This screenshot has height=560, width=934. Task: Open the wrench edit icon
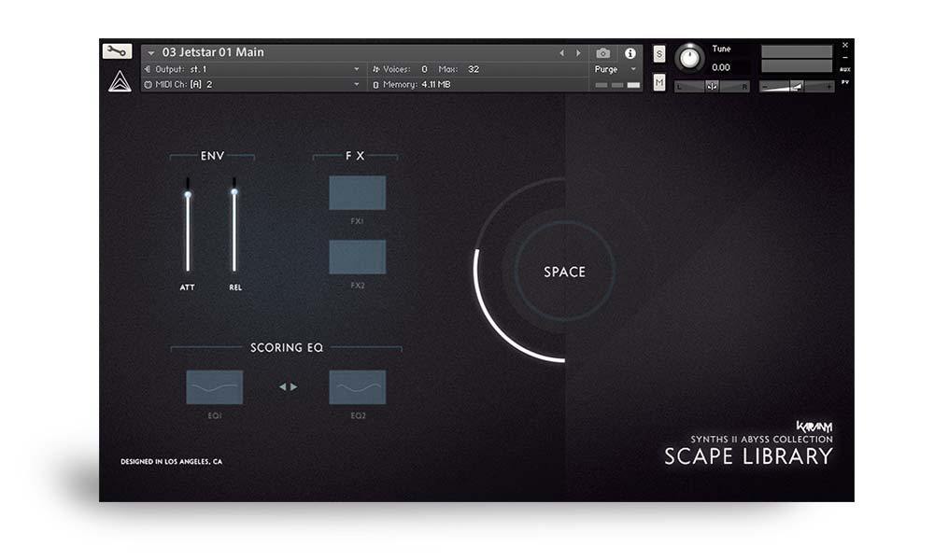(119, 49)
